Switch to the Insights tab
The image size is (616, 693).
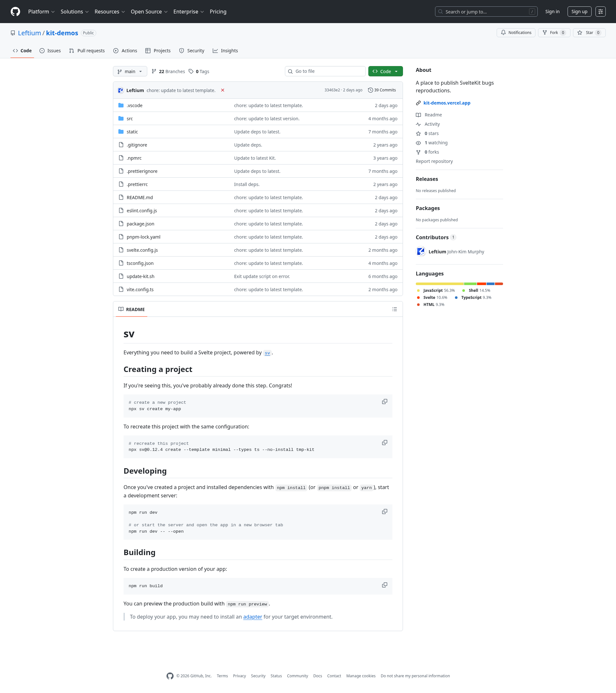(x=225, y=51)
